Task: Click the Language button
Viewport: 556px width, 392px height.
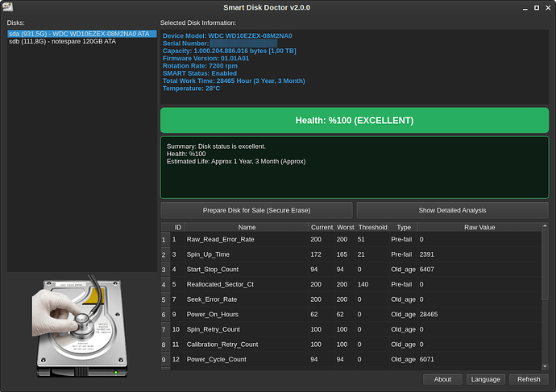Action: pos(486,379)
